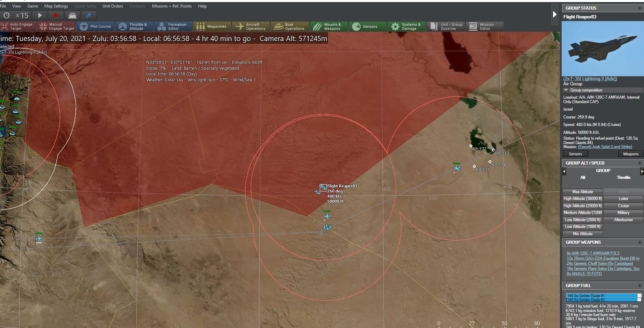Set throttle to Afterburner
This screenshot has height=328, width=644.
624,220
